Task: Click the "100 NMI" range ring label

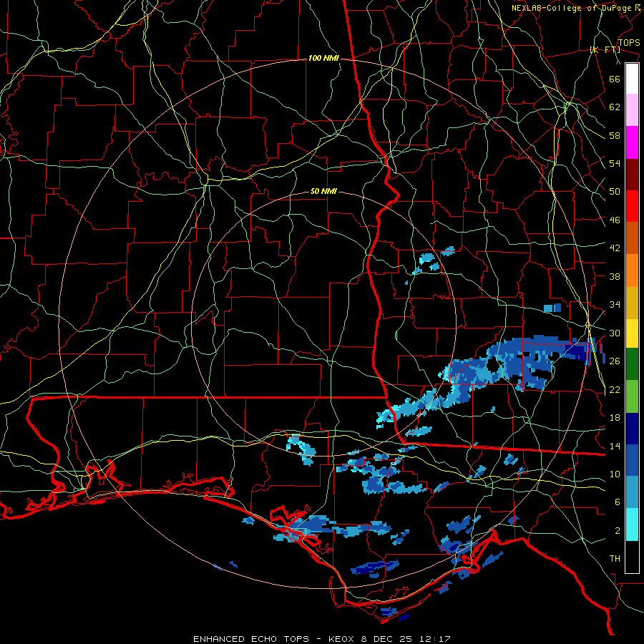Action: 323,59
